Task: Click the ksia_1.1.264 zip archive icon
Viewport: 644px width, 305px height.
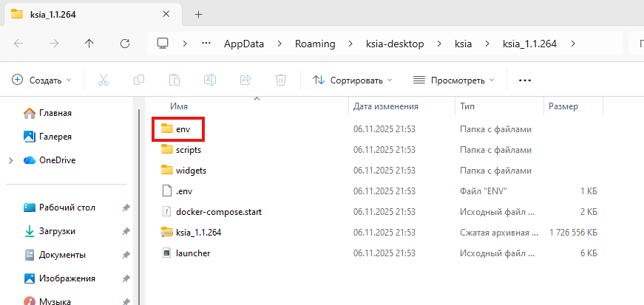Action: (167, 232)
